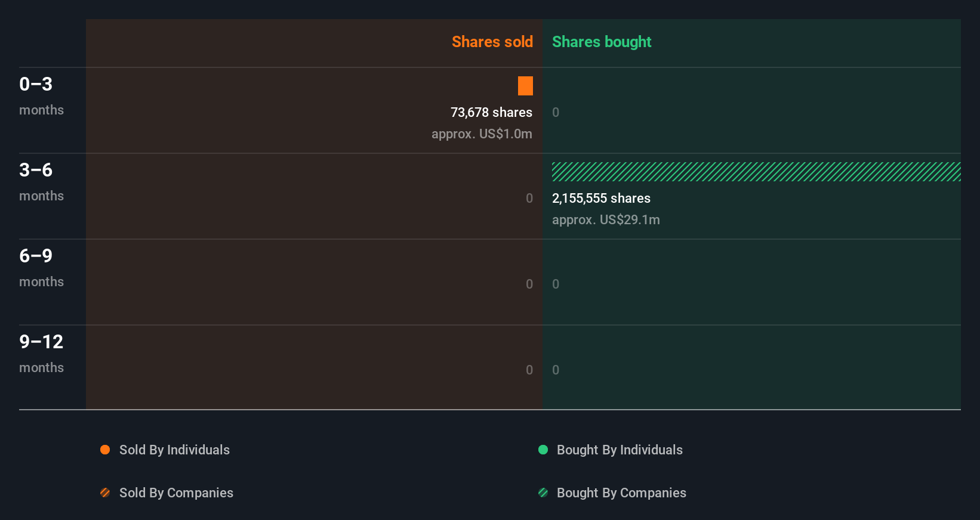Click the Sold By Individuals legend label
Screen dimensions: 980x520
coord(174,450)
